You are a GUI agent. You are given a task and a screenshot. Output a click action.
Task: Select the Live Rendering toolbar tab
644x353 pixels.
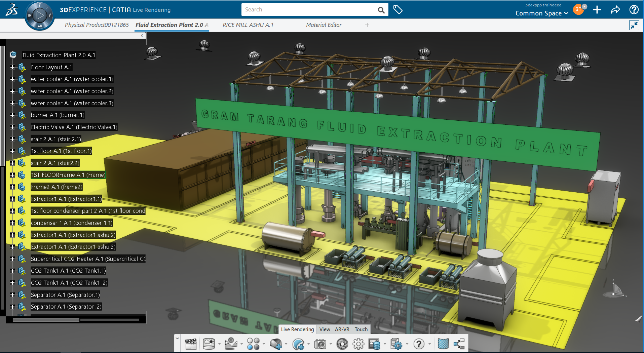click(x=297, y=329)
